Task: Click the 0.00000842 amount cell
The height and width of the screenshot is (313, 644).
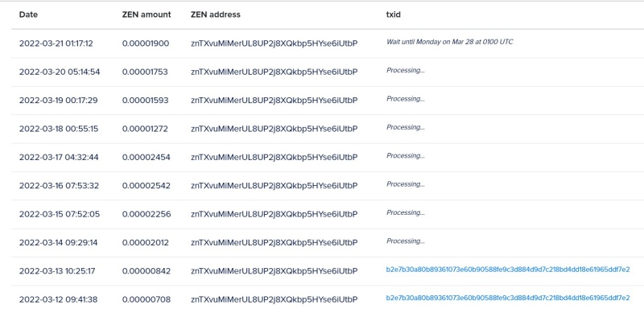Action: coord(147,271)
